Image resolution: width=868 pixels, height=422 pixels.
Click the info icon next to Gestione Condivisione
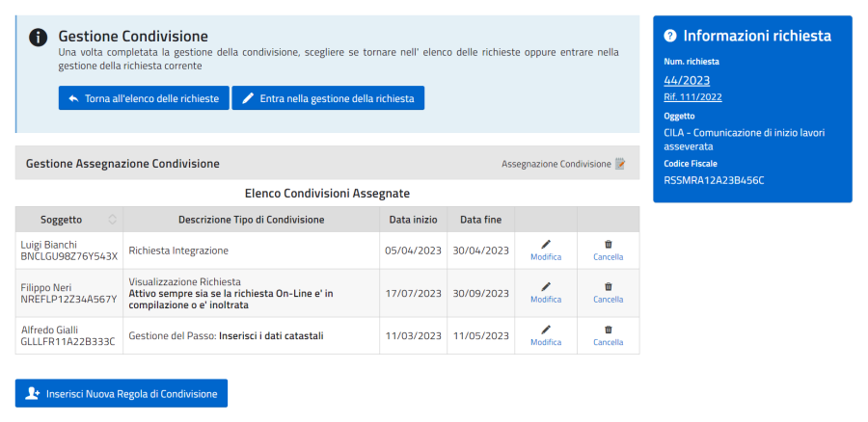(38, 37)
